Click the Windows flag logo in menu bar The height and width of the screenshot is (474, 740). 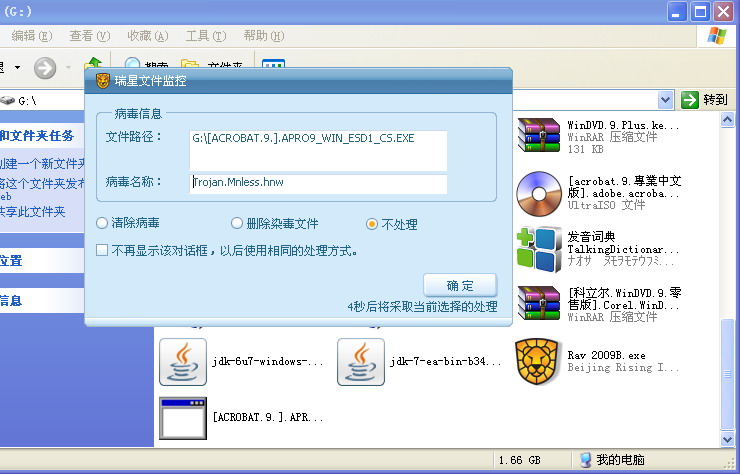pyautogui.click(x=716, y=36)
